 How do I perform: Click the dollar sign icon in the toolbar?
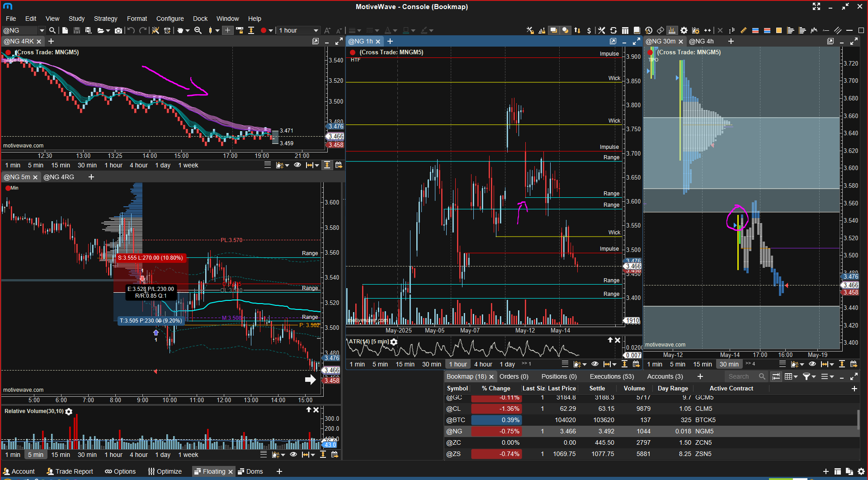pyautogui.click(x=589, y=30)
